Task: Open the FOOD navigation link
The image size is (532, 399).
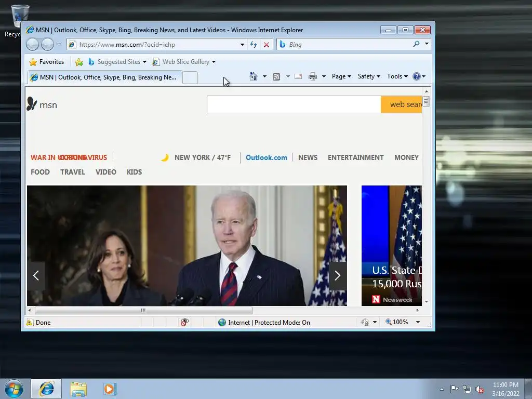Action: (x=40, y=172)
